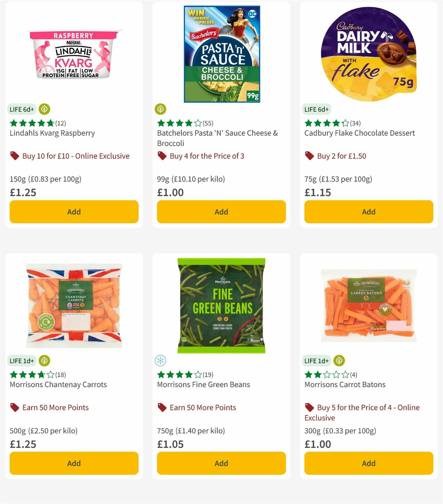Open the Batchelors Pasta 'N' Sauce product name

(x=217, y=138)
